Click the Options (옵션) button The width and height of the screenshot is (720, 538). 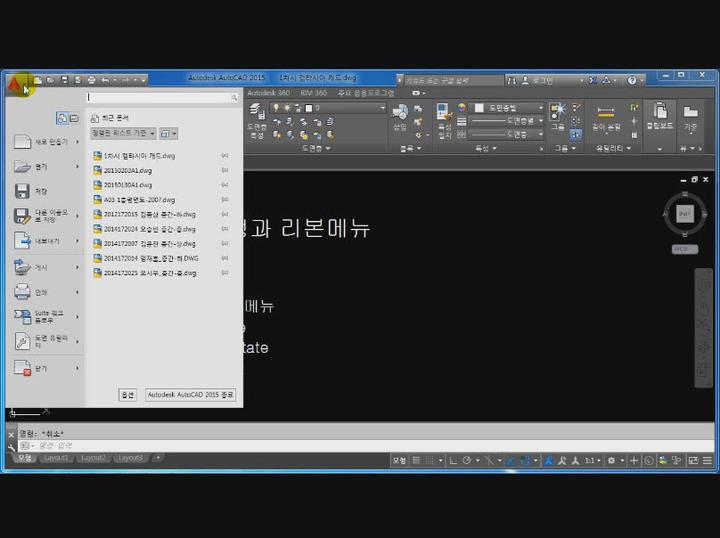(128, 395)
